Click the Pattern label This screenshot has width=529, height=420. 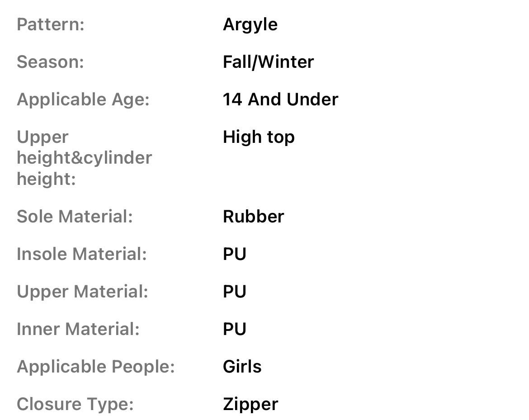[51, 24]
